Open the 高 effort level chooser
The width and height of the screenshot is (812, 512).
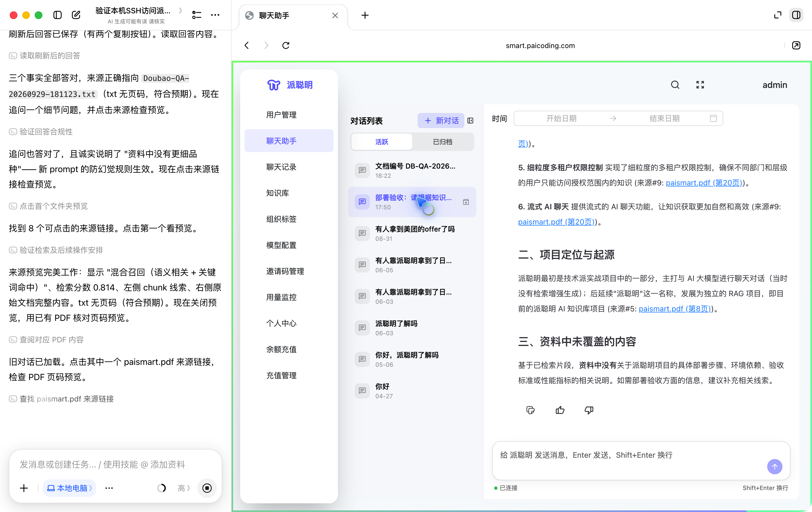coord(183,488)
